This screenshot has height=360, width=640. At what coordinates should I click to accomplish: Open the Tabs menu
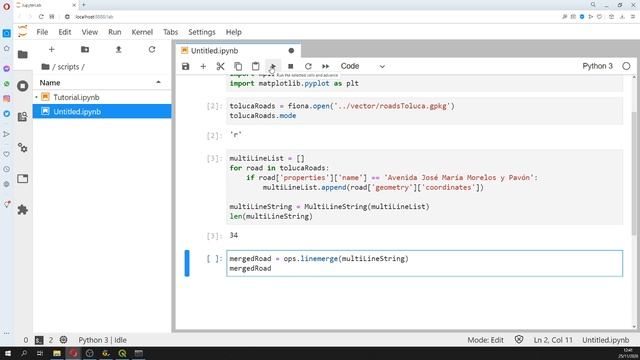(171, 32)
